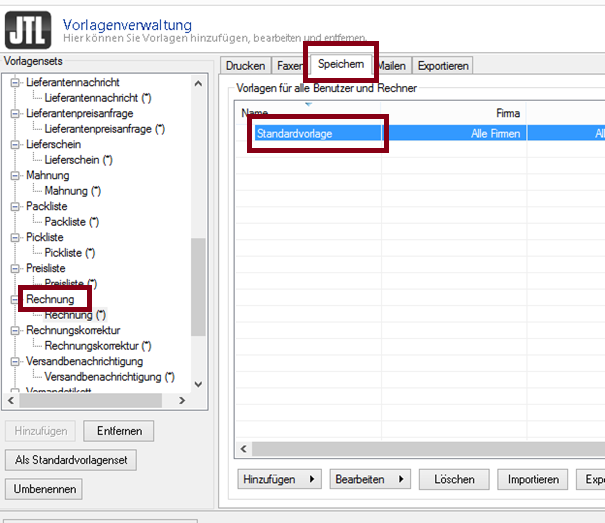Click the Umbenennen button
Viewport: 605px width, 523px height.
(x=43, y=489)
